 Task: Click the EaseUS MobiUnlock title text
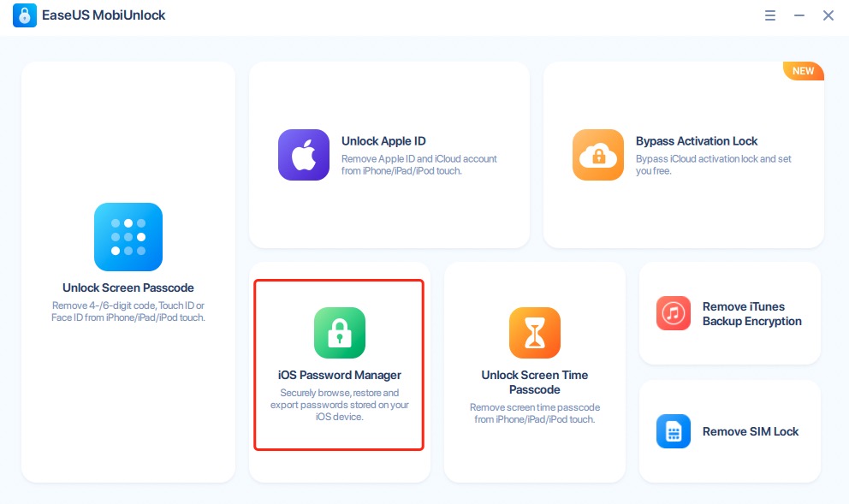[104, 15]
